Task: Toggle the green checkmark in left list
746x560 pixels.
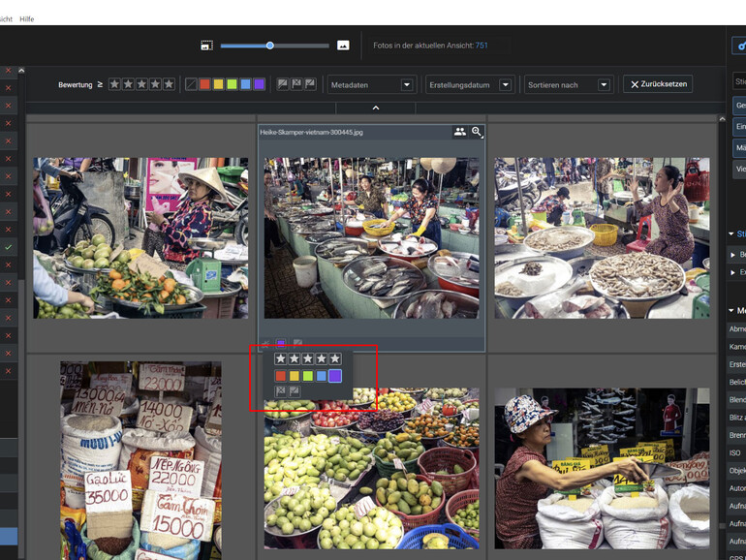Action: pos(8,248)
